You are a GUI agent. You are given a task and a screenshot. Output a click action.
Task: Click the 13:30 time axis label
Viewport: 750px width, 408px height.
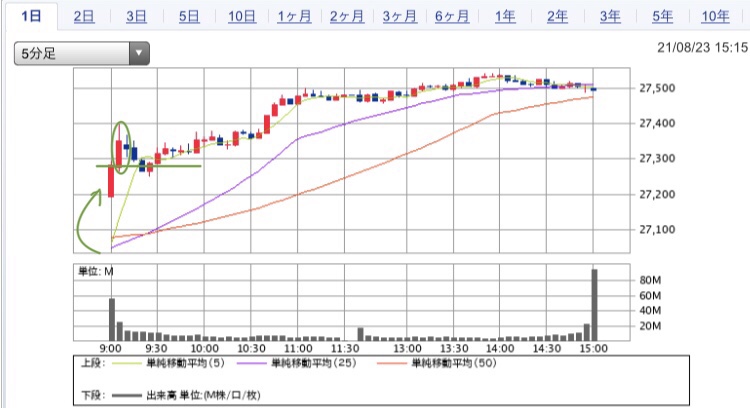coord(454,348)
